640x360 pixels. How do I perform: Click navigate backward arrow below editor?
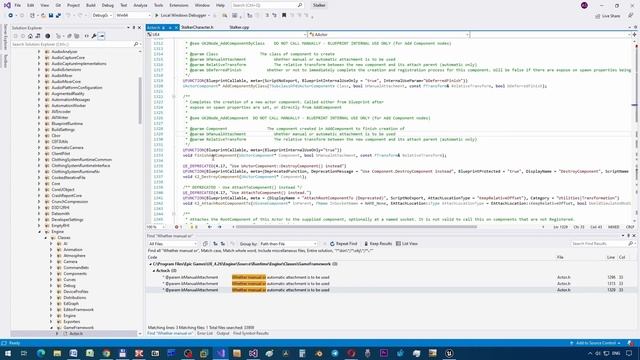[209, 227]
